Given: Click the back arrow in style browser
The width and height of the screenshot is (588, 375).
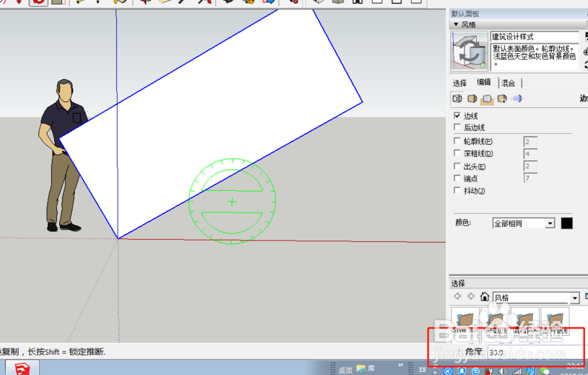Looking at the screenshot, I should point(458,297).
